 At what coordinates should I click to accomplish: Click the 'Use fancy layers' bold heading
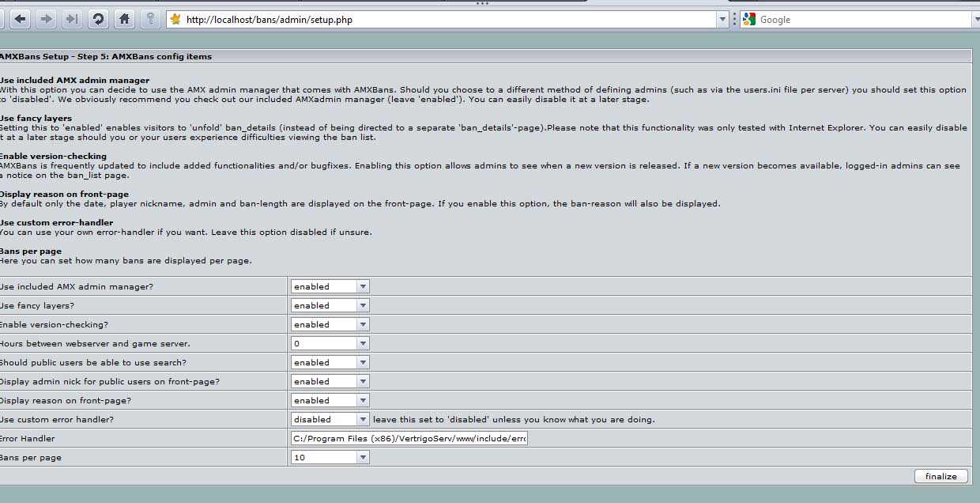(36, 118)
